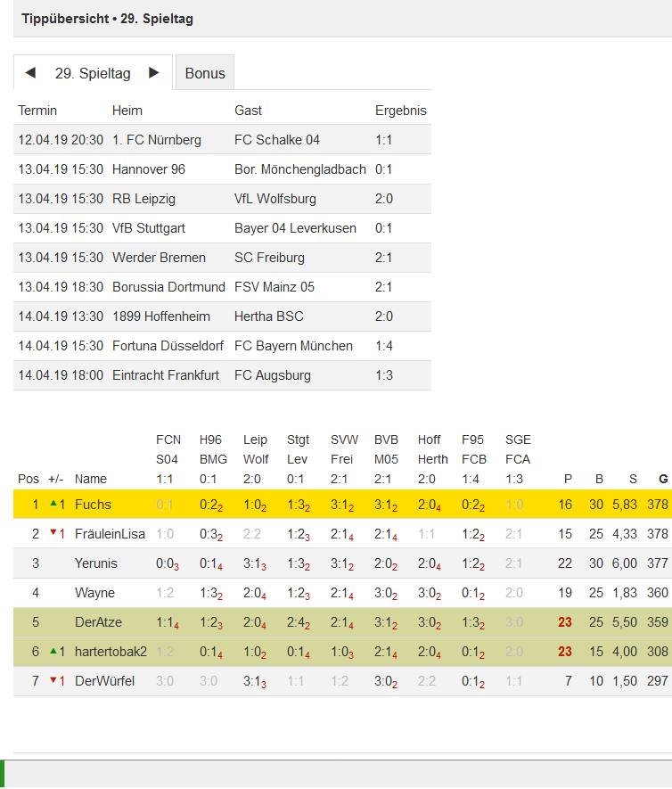
Task: Click red down arrow beside DerWürfel
Action: tap(53, 680)
